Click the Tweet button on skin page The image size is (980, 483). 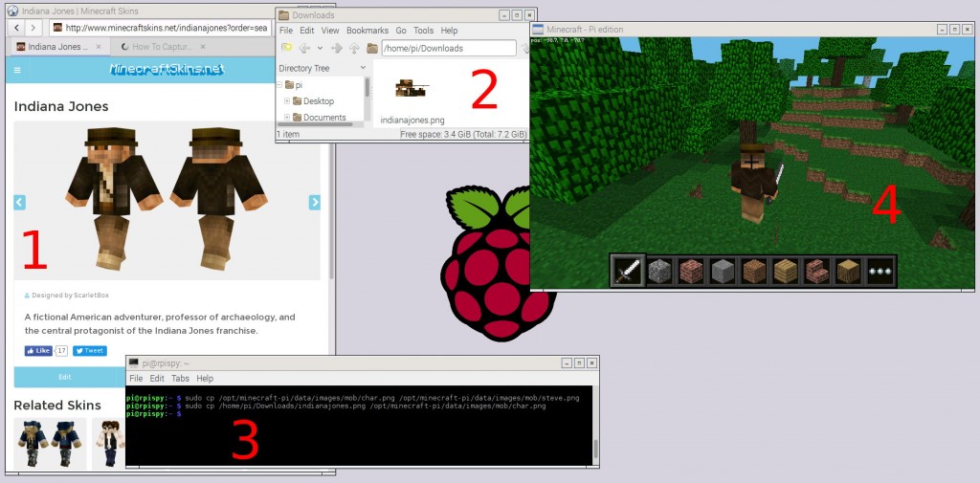coord(90,351)
